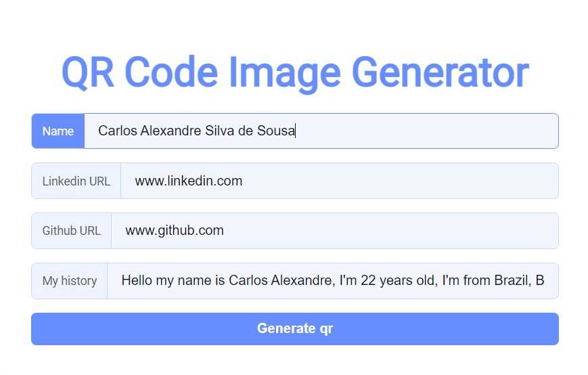Click the word "Brazil" in My history
588x375 pixels.
pos(510,280)
